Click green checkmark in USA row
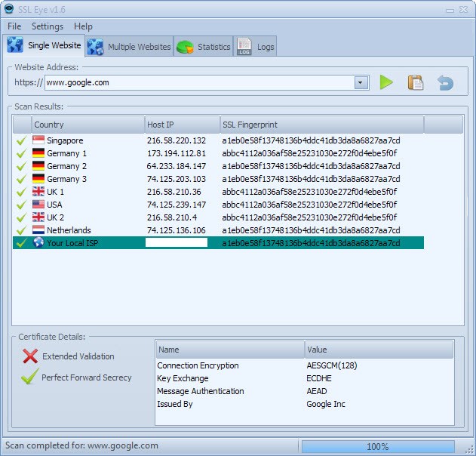The width and height of the screenshot is (476, 456). (21, 205)
